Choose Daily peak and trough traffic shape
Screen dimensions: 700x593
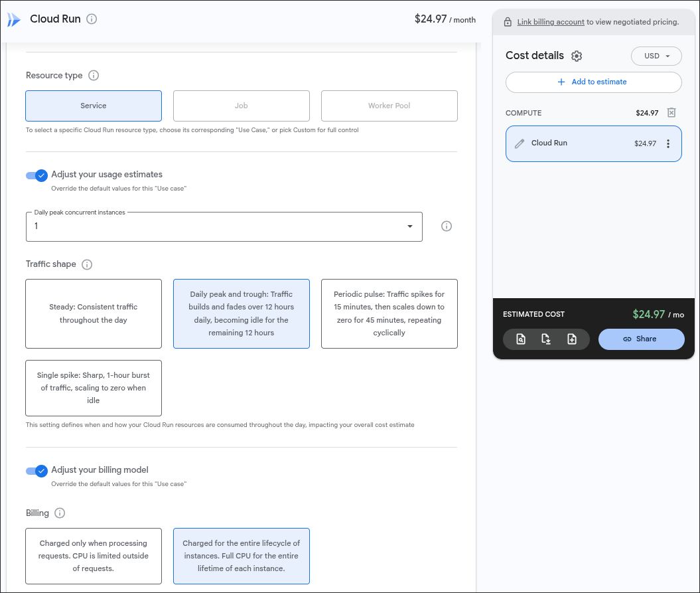point(241,313)
